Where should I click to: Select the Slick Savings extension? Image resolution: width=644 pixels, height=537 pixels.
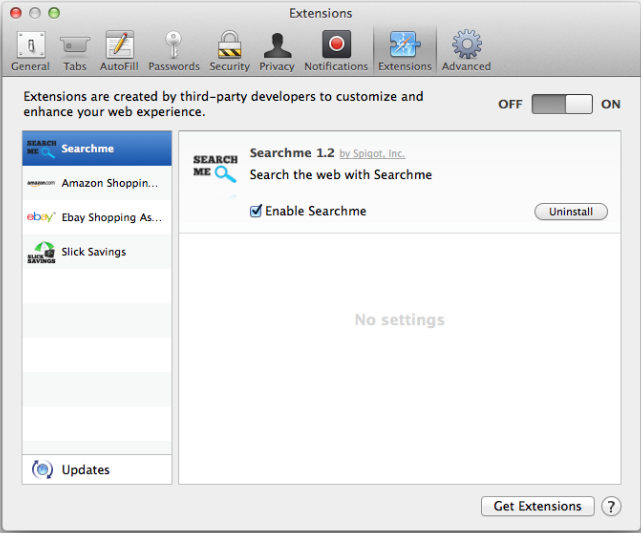pyautogui.click(x=97, y=252)
